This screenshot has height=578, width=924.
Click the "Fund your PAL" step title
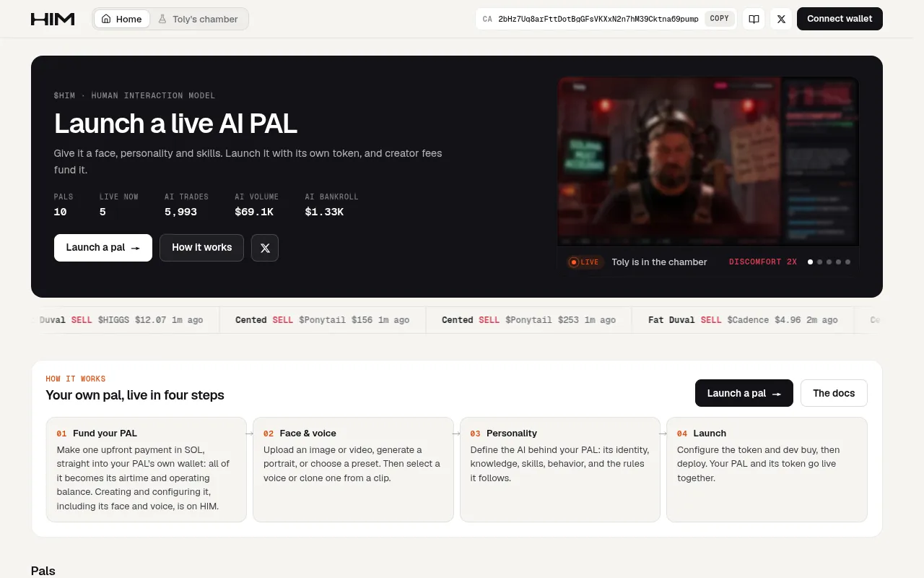click(105, 433)
